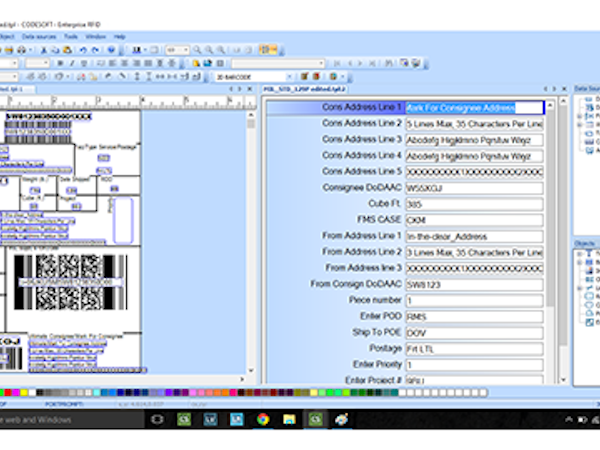
Task: Click the first magnifier zoom icon
Action: click(197, 50)
